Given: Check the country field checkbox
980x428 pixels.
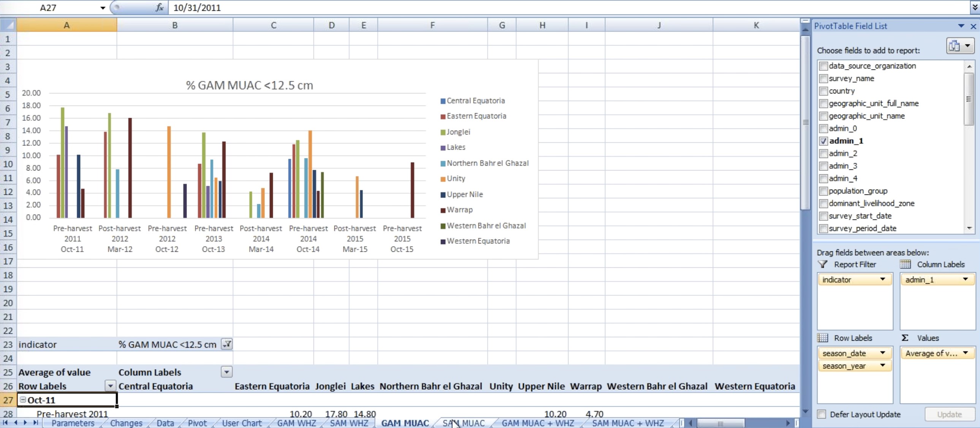Looking at the screenshot, I should tap(823, 91).
